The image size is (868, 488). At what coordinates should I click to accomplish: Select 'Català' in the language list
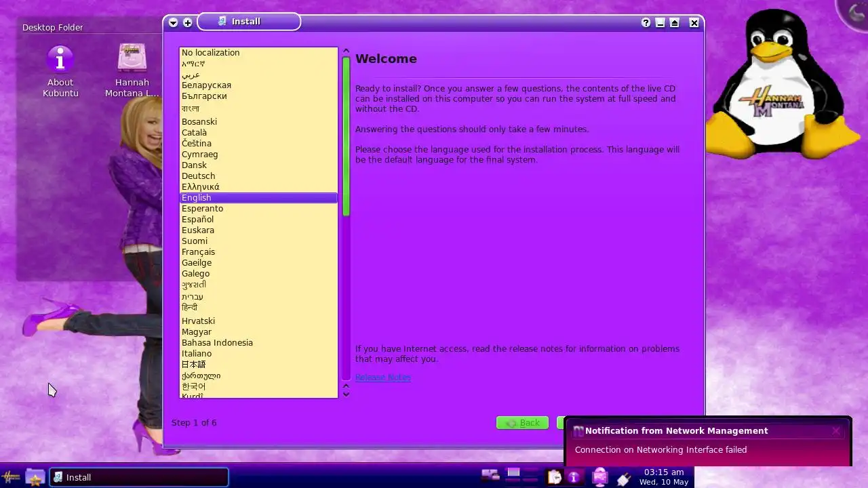pyautogui.click(x=258, y=133)
